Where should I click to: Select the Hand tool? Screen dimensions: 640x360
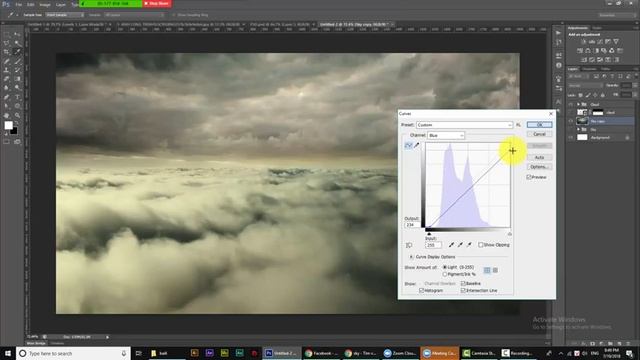point(7,116)
